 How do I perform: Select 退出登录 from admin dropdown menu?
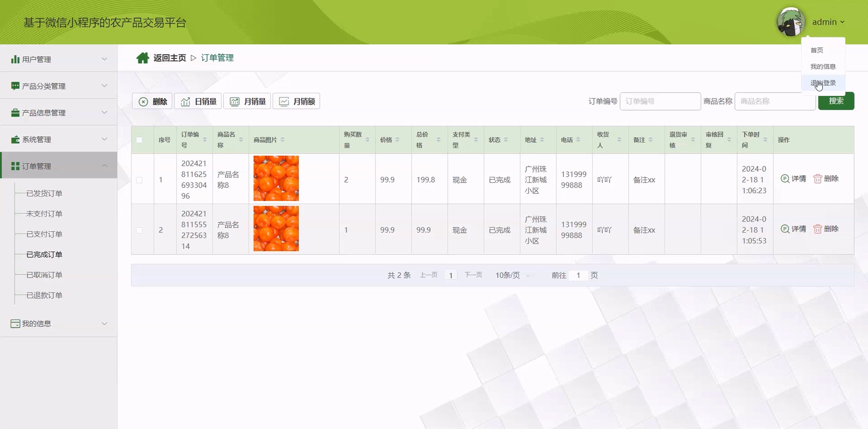click(823, 83)
